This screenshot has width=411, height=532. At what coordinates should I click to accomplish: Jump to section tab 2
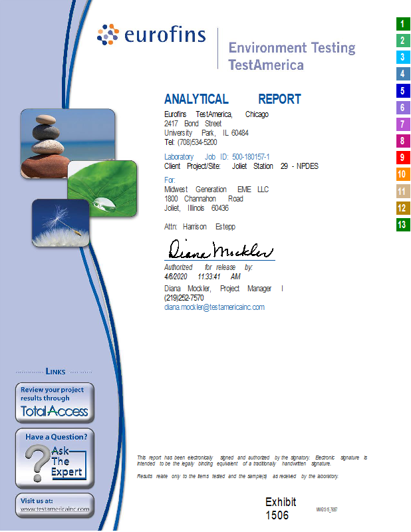pos(402,41)
